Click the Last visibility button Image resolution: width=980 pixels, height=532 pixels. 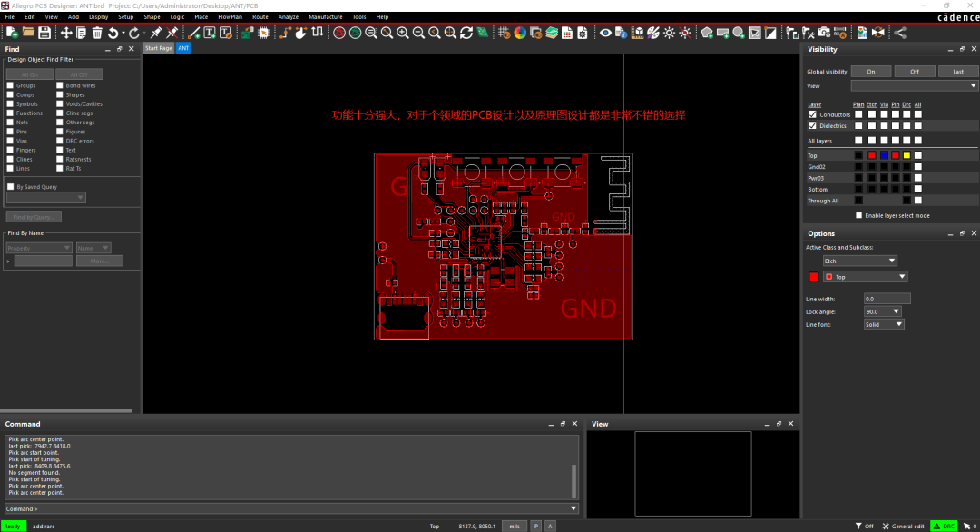point(958,72)
